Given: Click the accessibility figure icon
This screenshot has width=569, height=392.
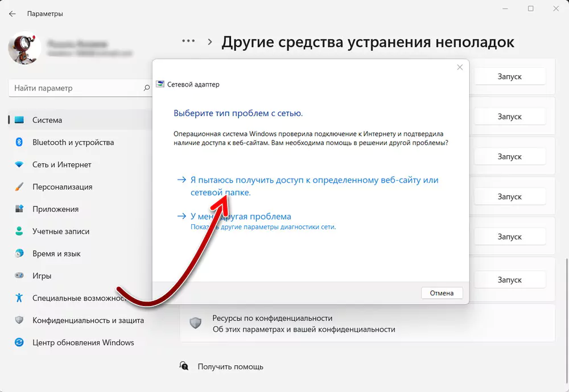Looking at the screenshot, I should click(x=19, y=298).
